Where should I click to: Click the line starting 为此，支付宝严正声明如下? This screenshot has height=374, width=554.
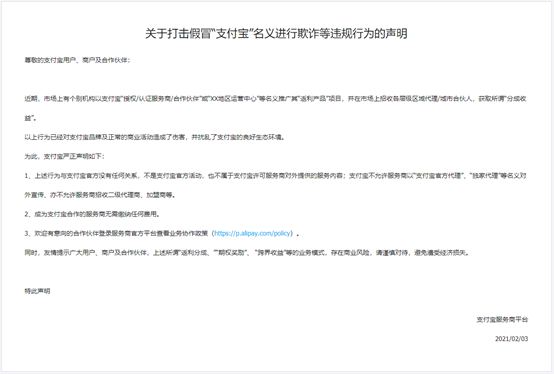coord(64,156)
